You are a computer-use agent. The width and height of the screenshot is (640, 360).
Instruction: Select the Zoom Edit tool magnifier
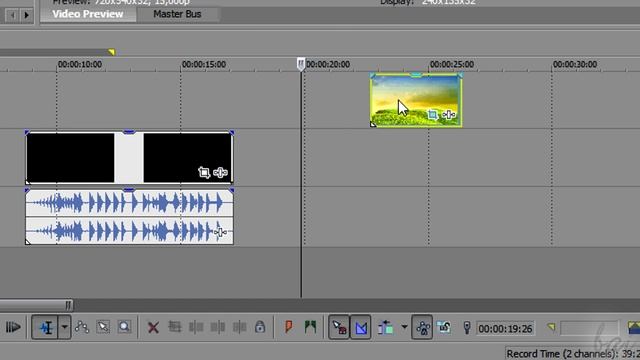coord(124,327)
